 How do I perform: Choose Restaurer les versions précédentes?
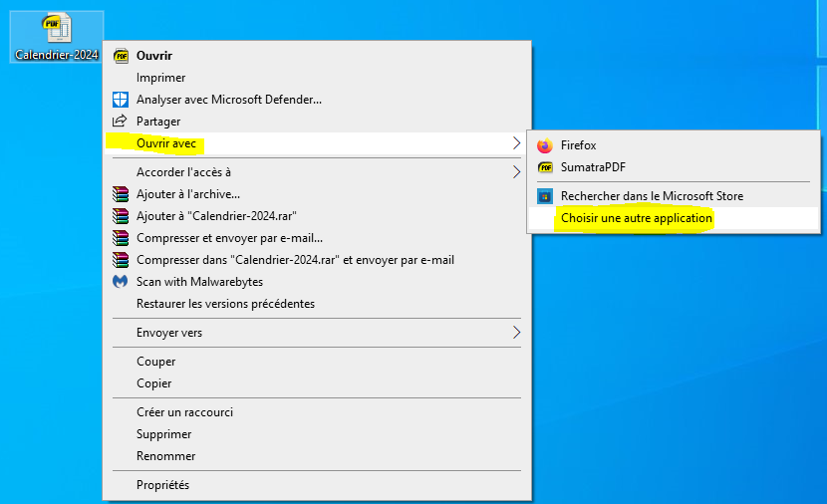point(317,303)
